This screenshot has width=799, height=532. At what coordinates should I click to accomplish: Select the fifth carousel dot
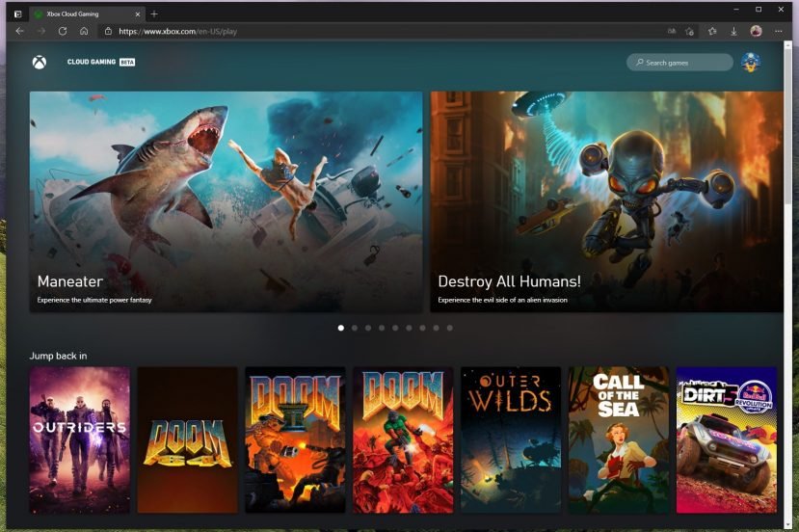click(395, 329)
